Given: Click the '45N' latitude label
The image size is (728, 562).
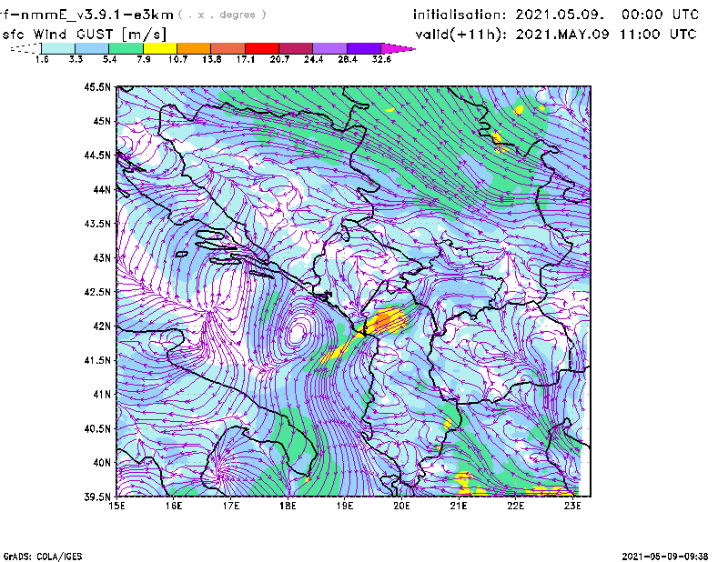Looking at the screenshot, I should click(102, 121).
